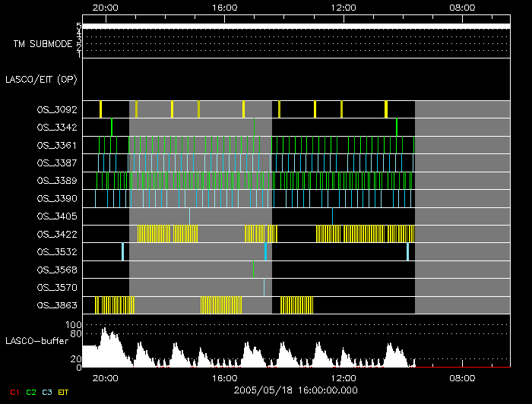
Task: Click the single marker in the OS_3570 row
Action: 264,287
